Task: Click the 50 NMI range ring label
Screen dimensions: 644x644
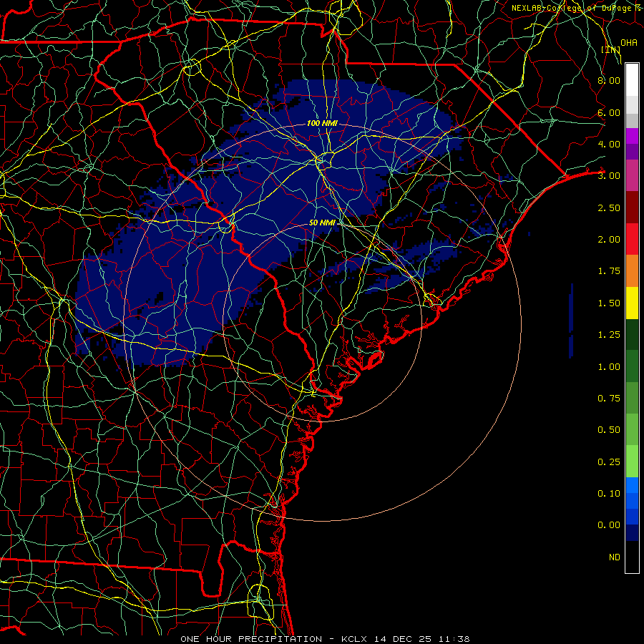Action: [322, 223]
